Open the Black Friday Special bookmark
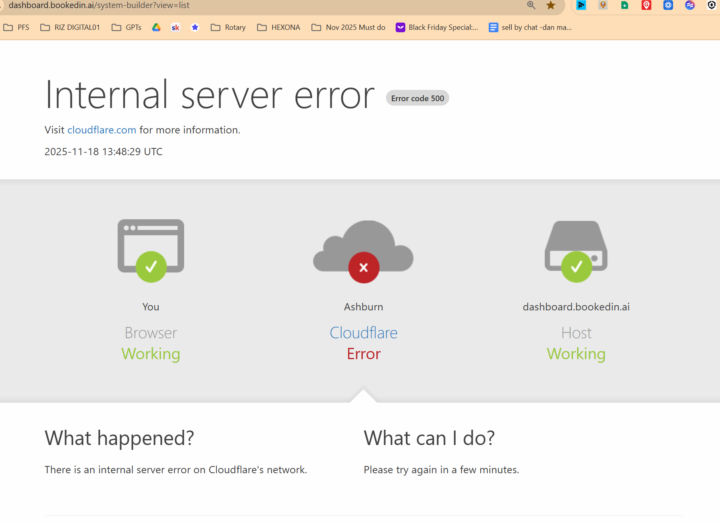Viewport: 720px width, 522px height. pos(437,28)
